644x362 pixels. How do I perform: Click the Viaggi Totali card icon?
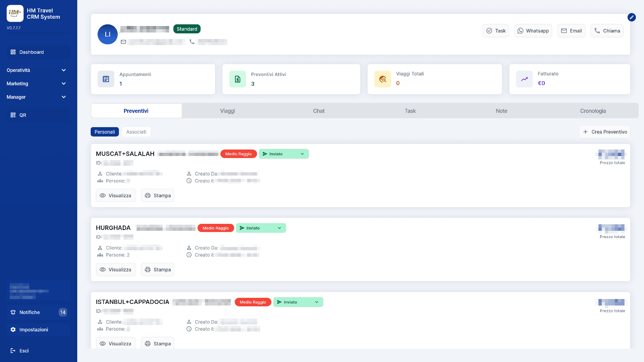[383, 79]
